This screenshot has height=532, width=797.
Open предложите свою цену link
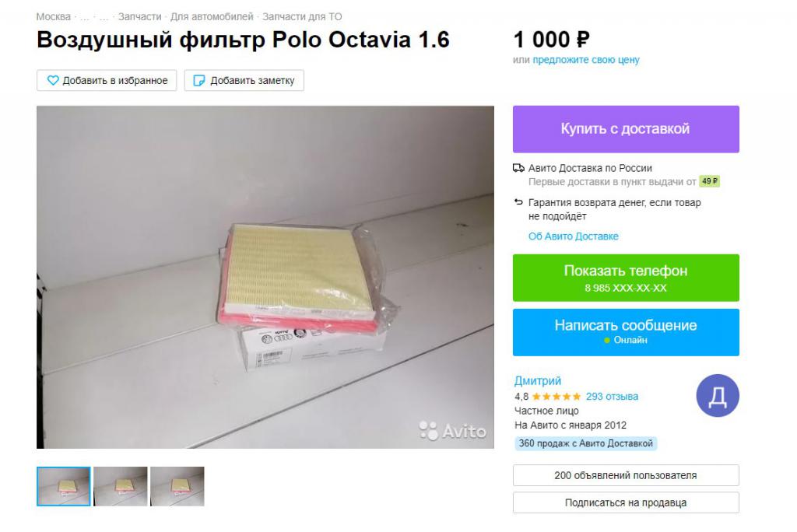coord(585,59)
